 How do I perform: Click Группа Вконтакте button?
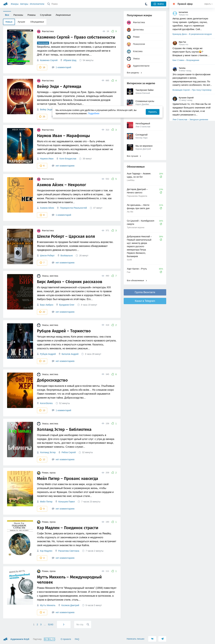tap(145, 292)
